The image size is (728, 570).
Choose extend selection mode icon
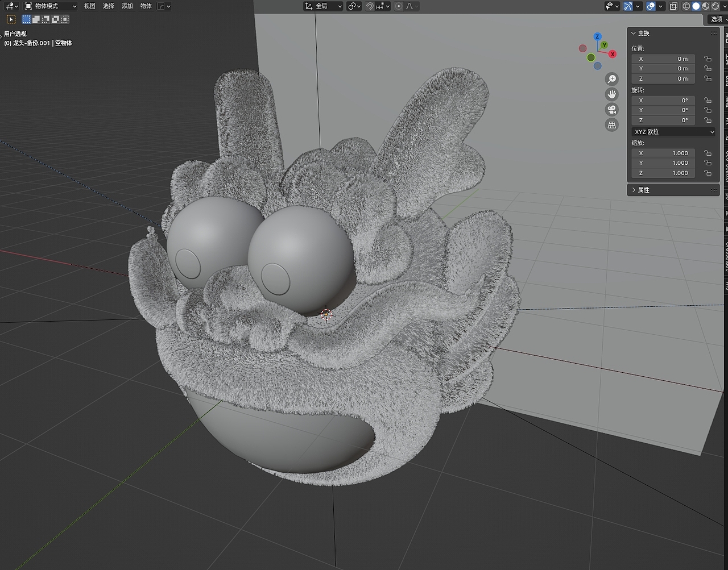click(x=36, y=19)
